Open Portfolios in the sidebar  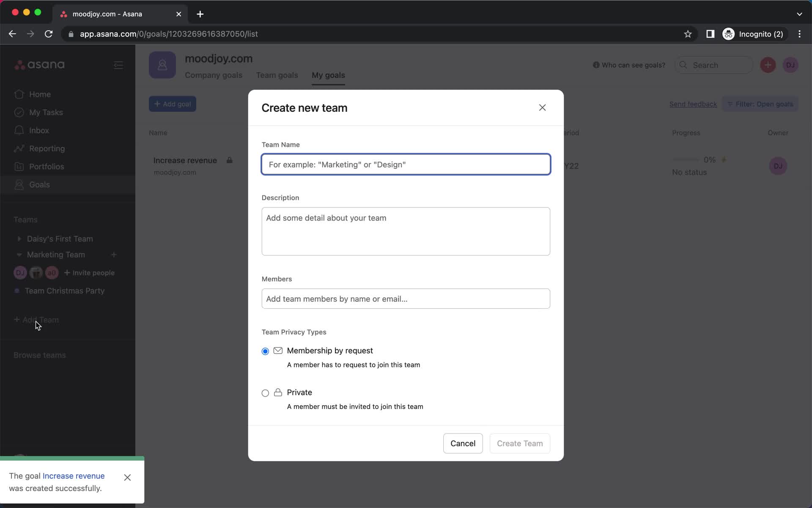point(47,167)
